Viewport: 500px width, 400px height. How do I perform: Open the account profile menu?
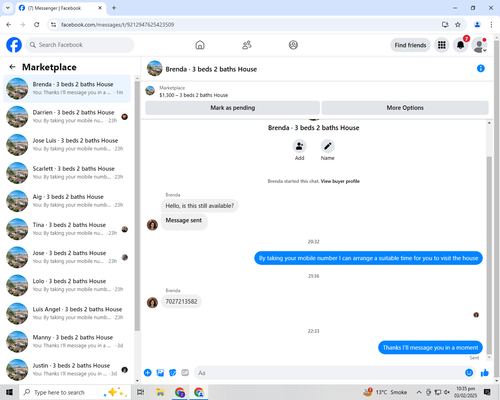(x=479, y=45)
